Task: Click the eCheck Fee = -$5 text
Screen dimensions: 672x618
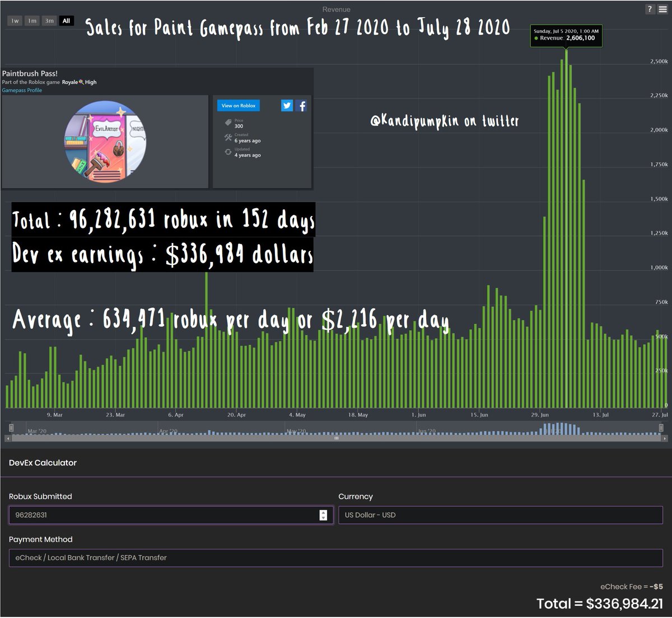Action: click(632, 587)
